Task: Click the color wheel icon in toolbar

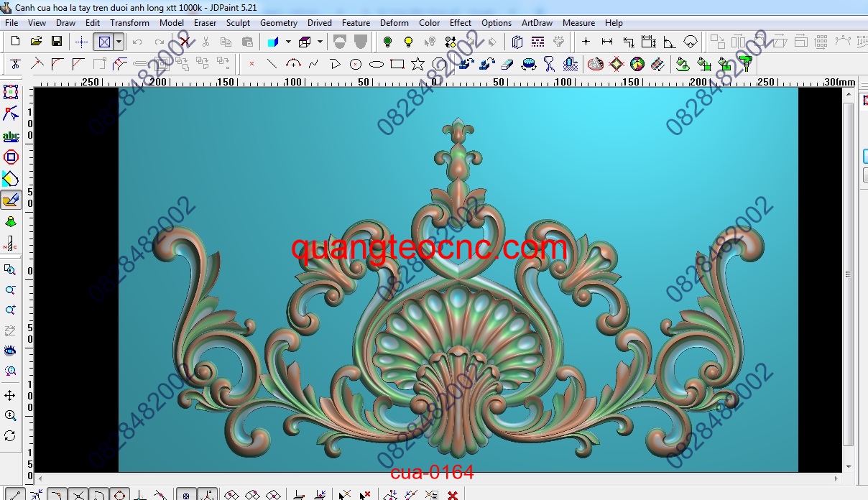Action: (637, 64)
